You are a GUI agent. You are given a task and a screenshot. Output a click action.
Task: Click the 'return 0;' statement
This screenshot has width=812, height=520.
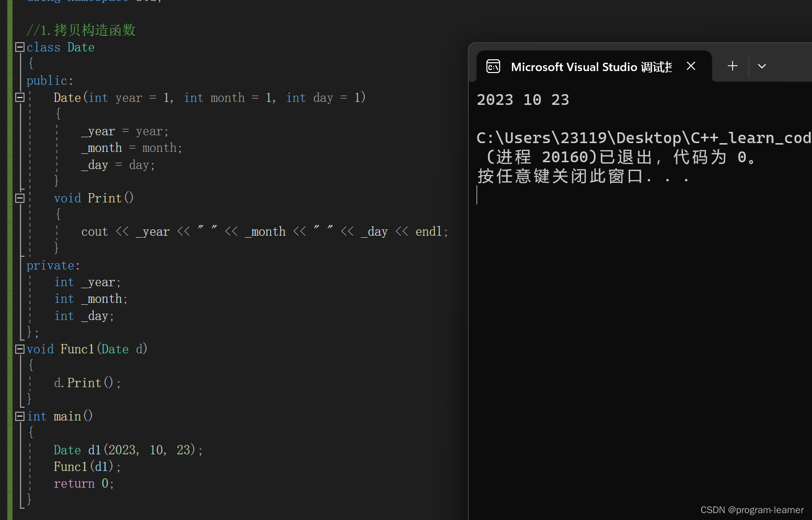pos(84,484)
